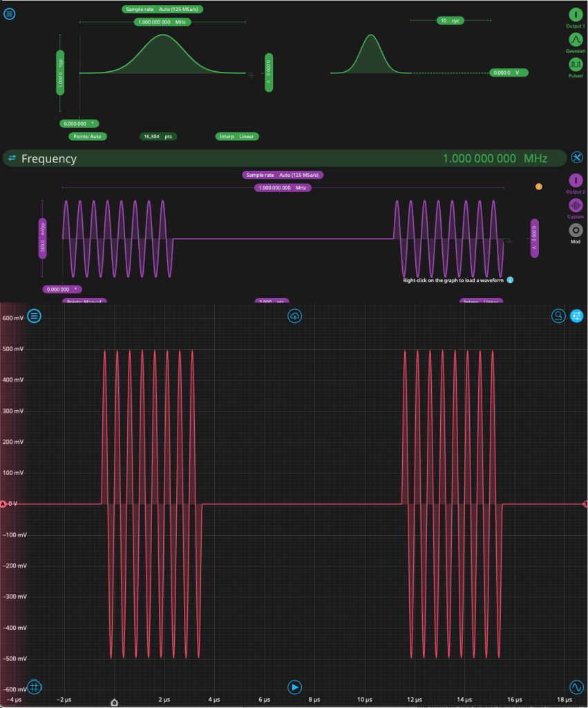Image resolution: width=588 pixels, height=708 pixels.
Task: Edit the purple 500.0 mVpp amplitude
Action: pos(42,239)
